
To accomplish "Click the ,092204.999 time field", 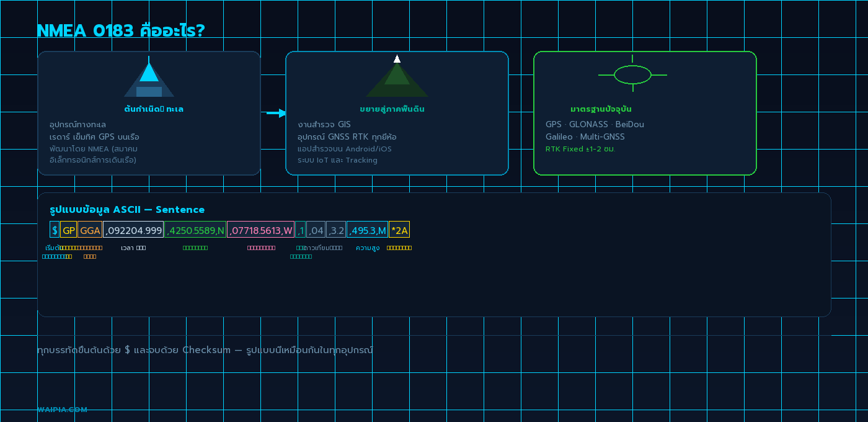I will tap(133, 230).
